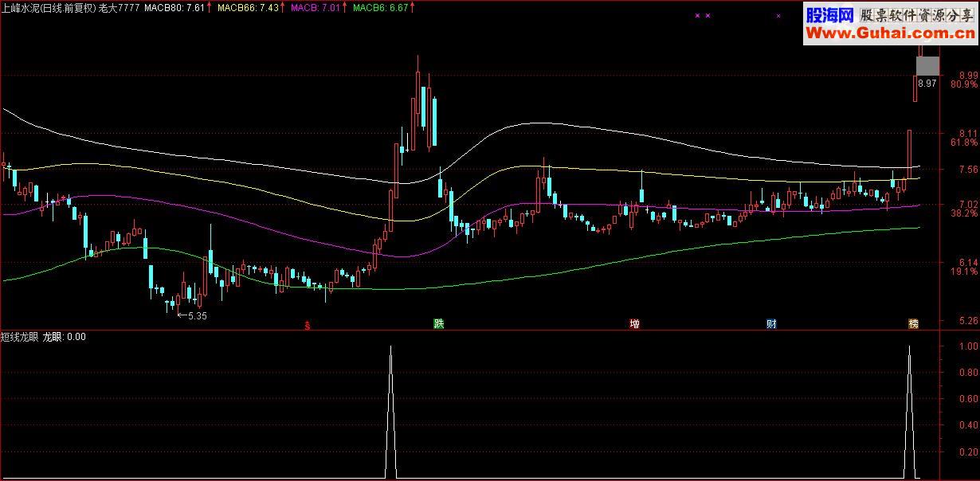Select the green MACB6: 6.67 value
Screen dimensions: 980x481
point(380,7)
